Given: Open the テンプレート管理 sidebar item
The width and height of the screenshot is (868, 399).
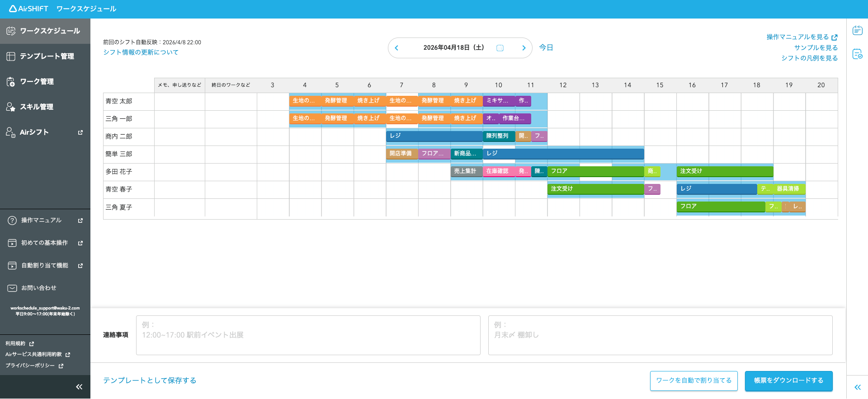Looking at the screenshot, I should [45, 56].
